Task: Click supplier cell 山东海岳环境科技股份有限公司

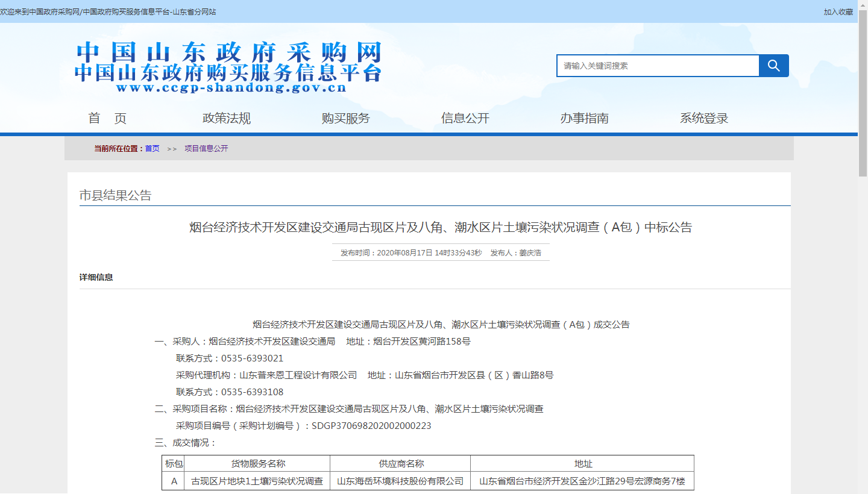Action: [x=400, y=481]
